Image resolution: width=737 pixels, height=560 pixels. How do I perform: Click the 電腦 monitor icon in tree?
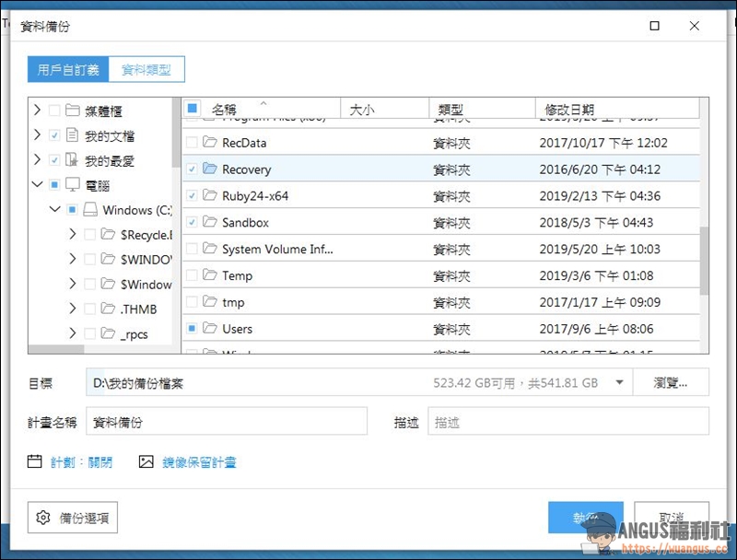[x=72, y=185]
